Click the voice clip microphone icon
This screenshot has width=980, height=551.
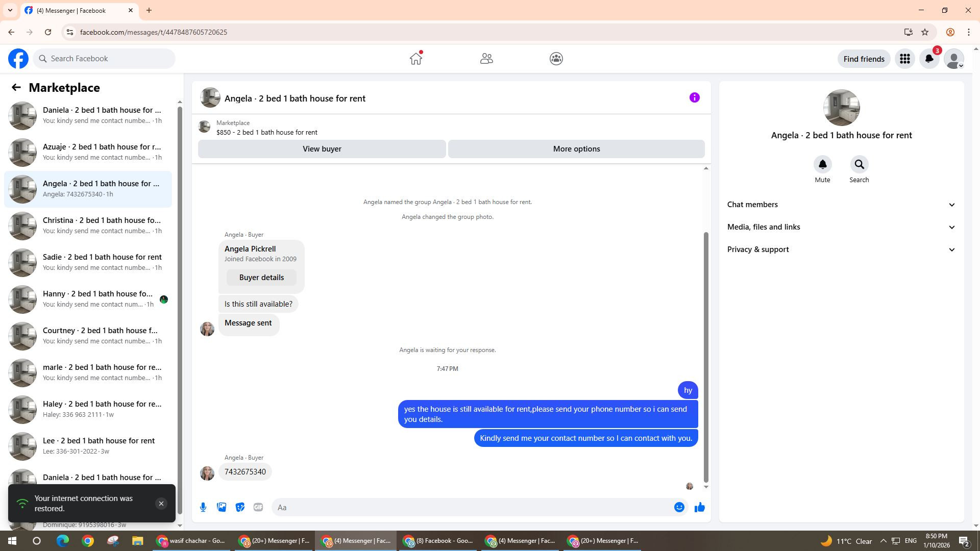(x=203, y=507)
